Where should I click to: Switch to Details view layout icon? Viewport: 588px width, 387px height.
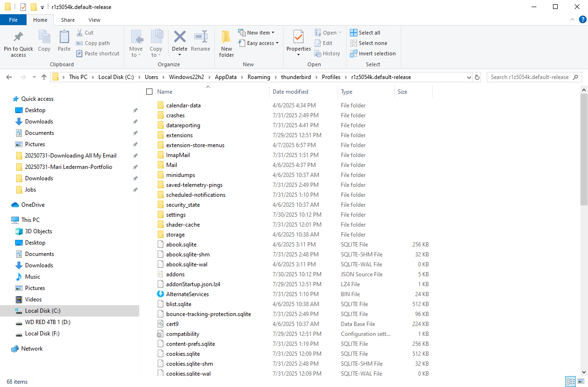pyautogui.click(x=570, y=381)
